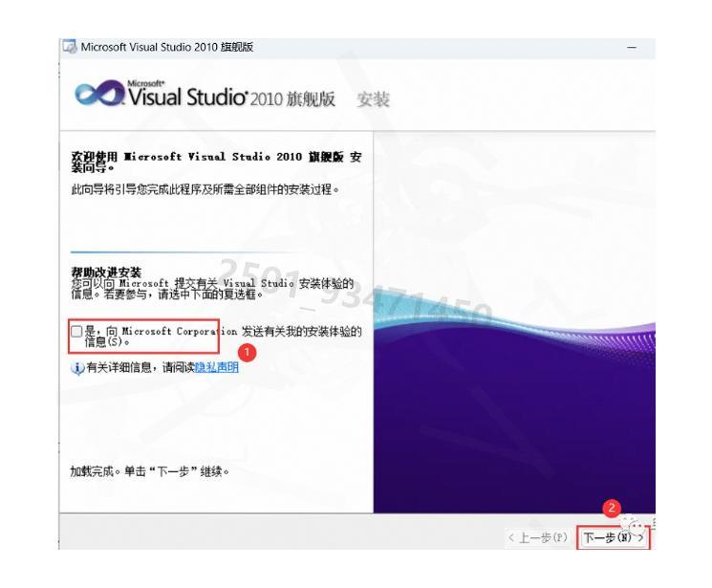Enable sending setup experience info to Microsoft

[x=76, y=331]
